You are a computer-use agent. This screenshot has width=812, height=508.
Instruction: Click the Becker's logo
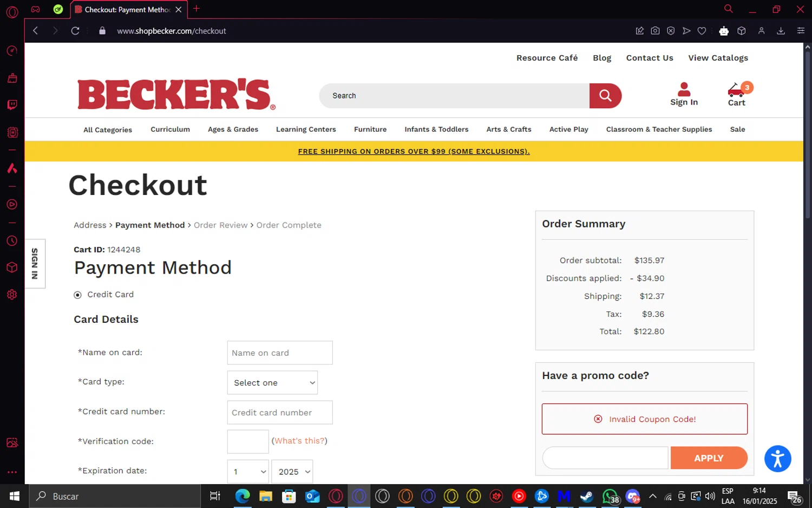pos(176,95)
